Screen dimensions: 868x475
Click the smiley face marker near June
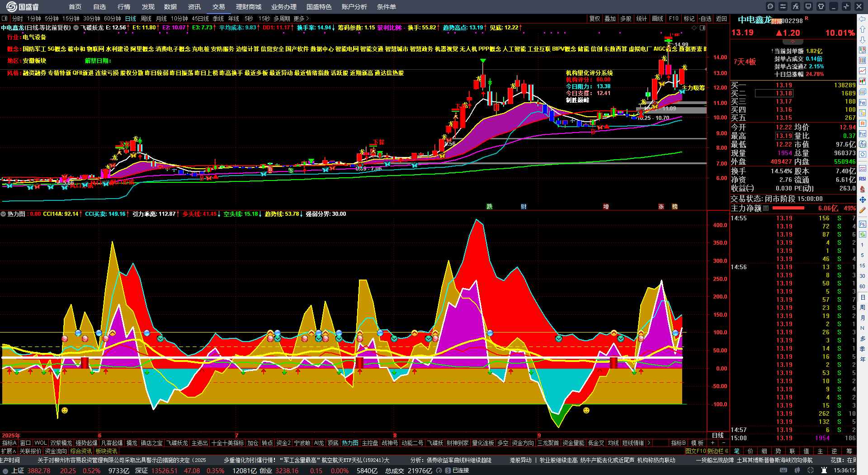65,410
